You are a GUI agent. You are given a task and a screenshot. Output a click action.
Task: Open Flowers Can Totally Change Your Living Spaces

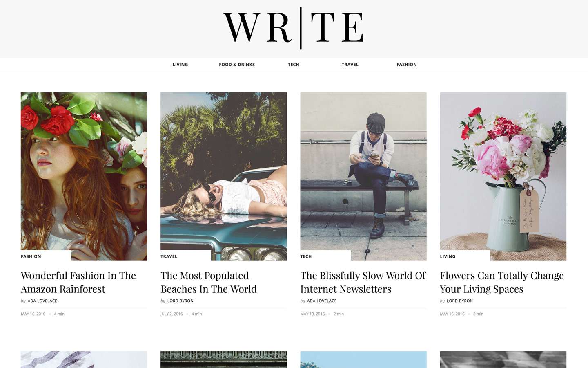(x=502, y=282)
